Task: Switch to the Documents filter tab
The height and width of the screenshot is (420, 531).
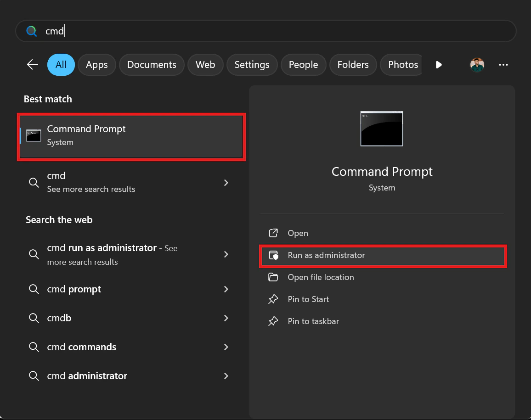Action: (152, 65)
